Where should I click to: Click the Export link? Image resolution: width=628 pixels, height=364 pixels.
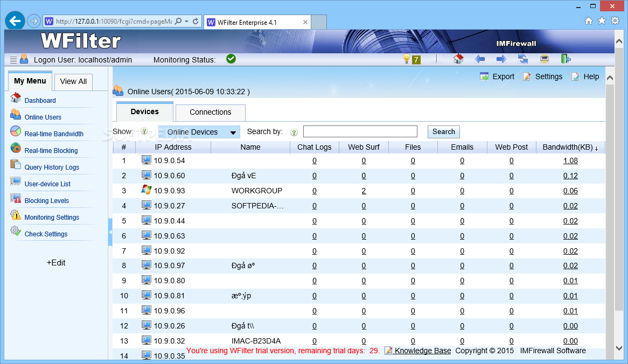[497, 77]
